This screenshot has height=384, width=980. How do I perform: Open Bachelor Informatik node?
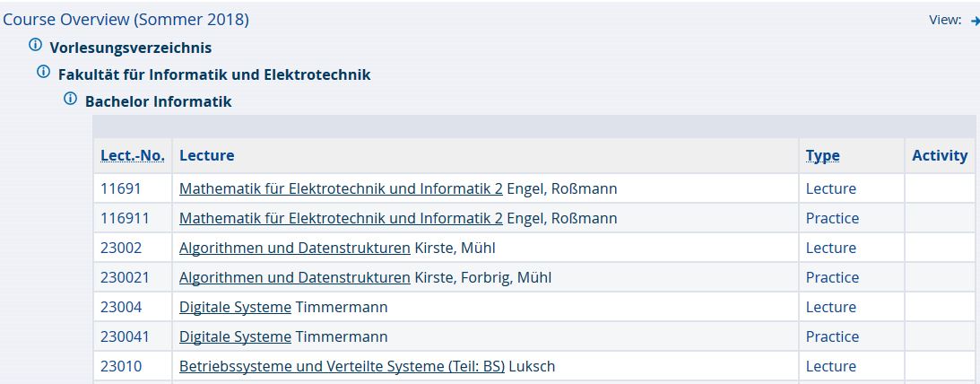(158, 101)
